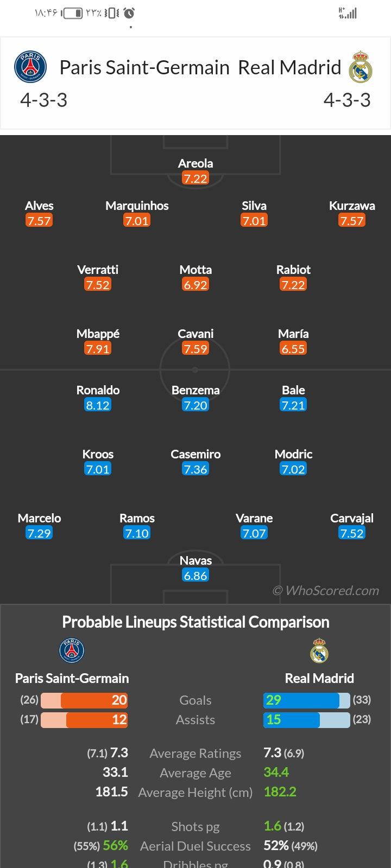The width and height of the screenshot is (391, 868).
Task: Tap the vibrate mode icon in status bar
Action: pos(112,13)
